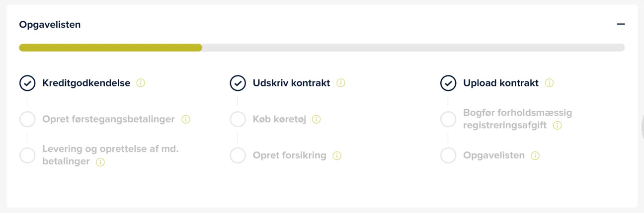
Task: Click info icon beside Køb køretøj
Action: tap(316, 119)
